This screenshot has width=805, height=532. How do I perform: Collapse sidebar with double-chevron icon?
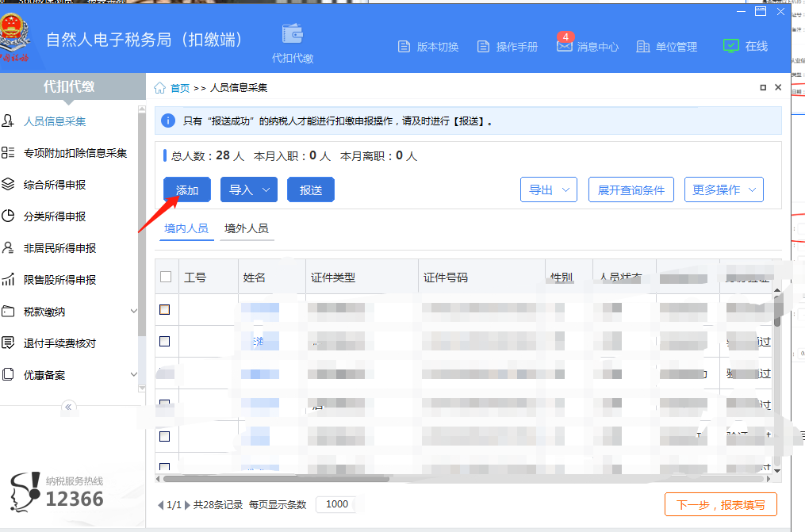68,408
